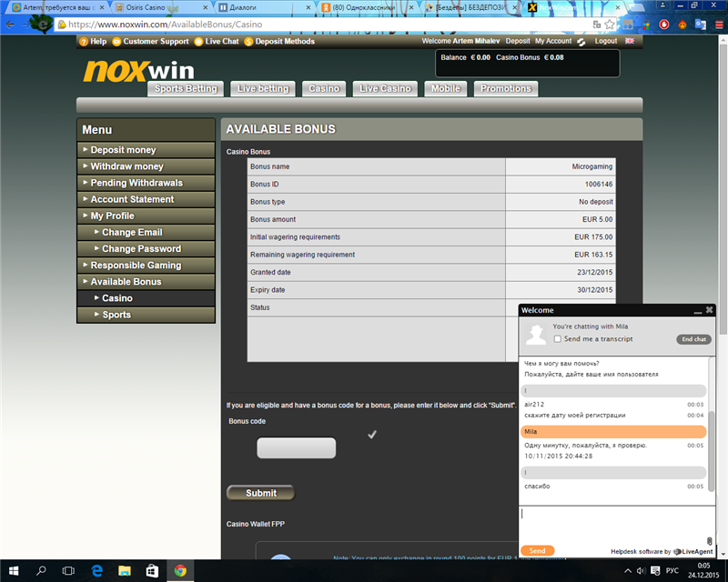This screenshot has width=728, height=582.
Task: Attach a file with the paperclip icon
Action: (709, 541)
